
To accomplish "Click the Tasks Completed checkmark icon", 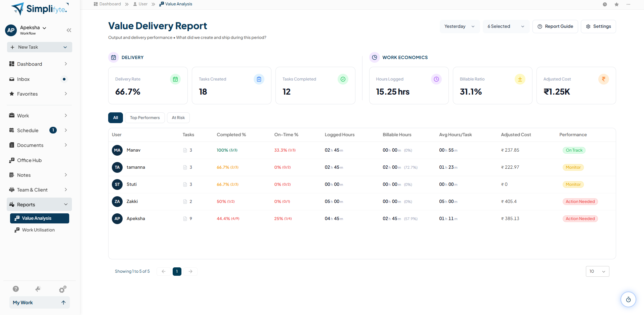I will click(343, 79).
